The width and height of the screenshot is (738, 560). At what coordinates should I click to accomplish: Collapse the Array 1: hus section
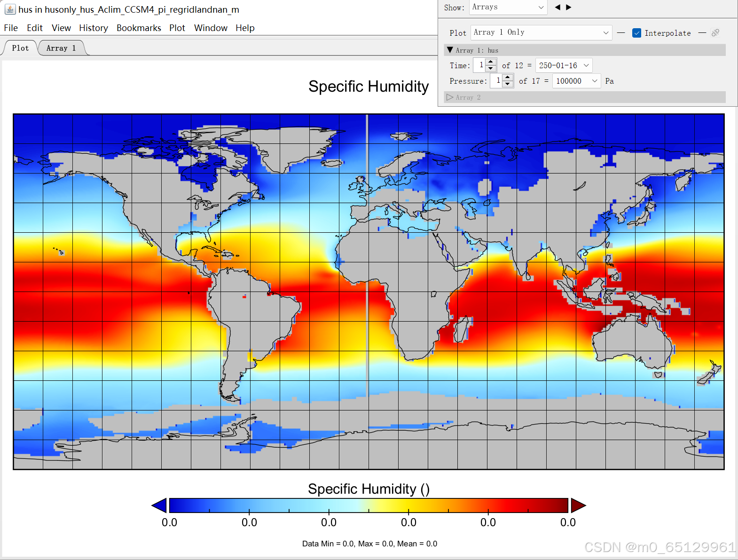point(450,50)
